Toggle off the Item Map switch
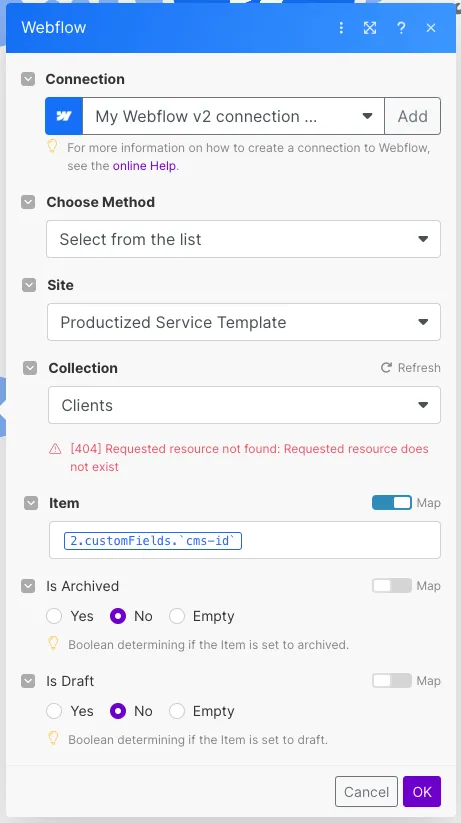The width and height of the screenshot is (461, 823). (x=392, y=503)
